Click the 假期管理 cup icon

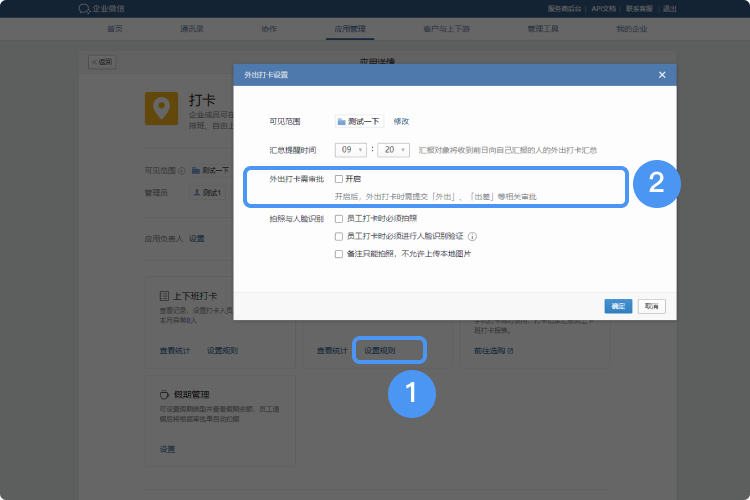click(164, 395)
